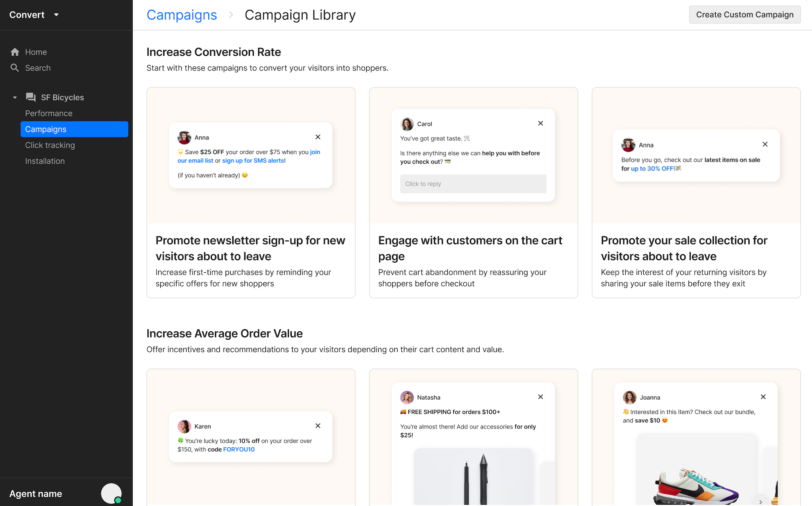This screenshot has height=506, width=812.
Task: Close Anna's sale collection popup preview
Action: (x=765, y=144)
